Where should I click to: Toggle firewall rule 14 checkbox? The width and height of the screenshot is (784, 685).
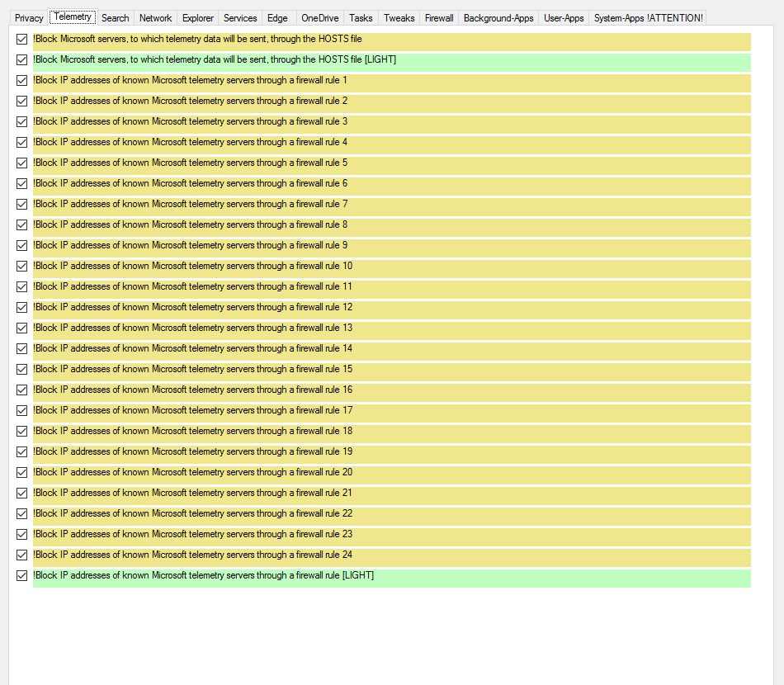21,348
